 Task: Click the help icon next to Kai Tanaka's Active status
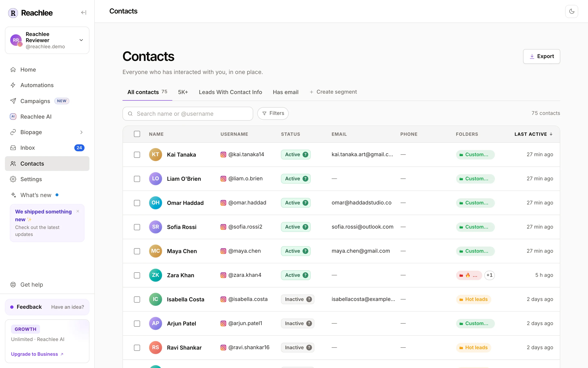click(x=305, y=155)
